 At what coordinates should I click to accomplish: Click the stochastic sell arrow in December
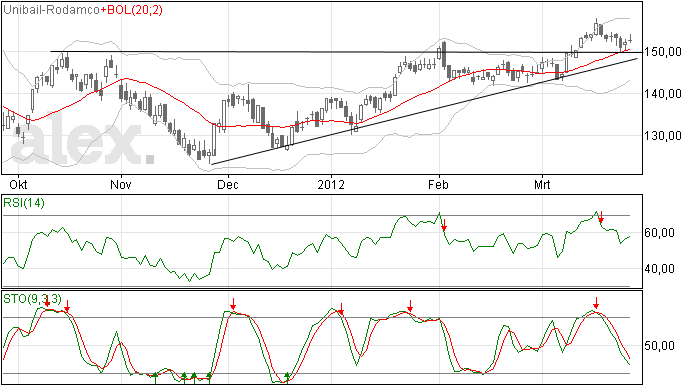click(233, 303)
